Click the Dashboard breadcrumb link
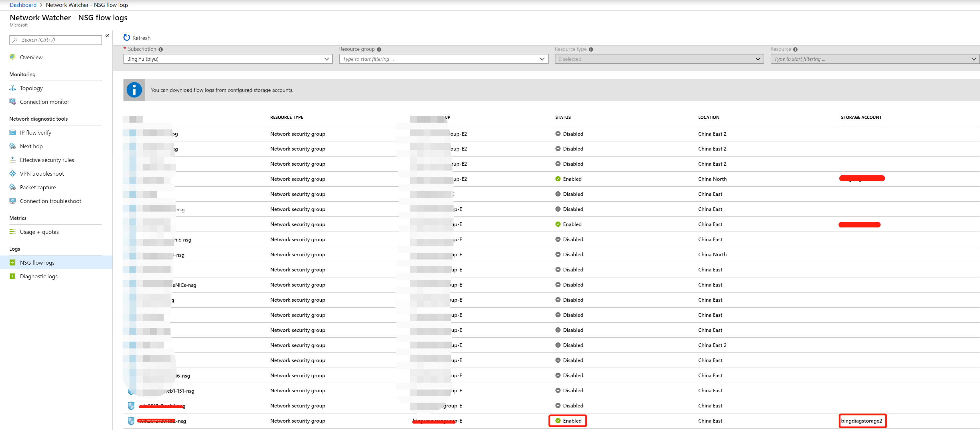Image resolution: width=980 pixels, height=430 pixels. [x=23, y=5]
